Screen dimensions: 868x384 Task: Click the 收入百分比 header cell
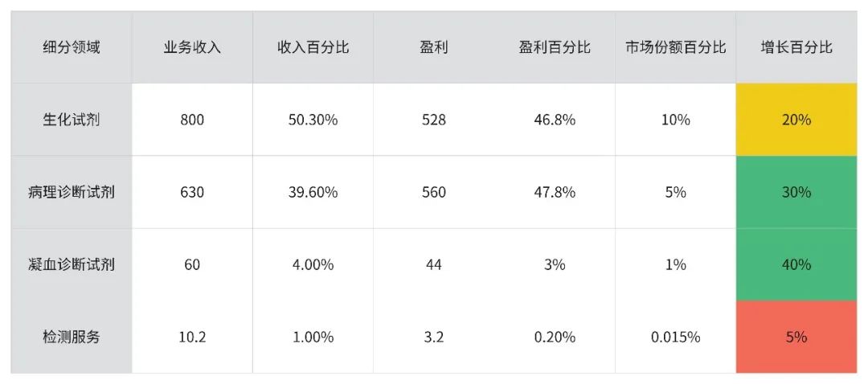pyautogui.click(x=313, y=47)
